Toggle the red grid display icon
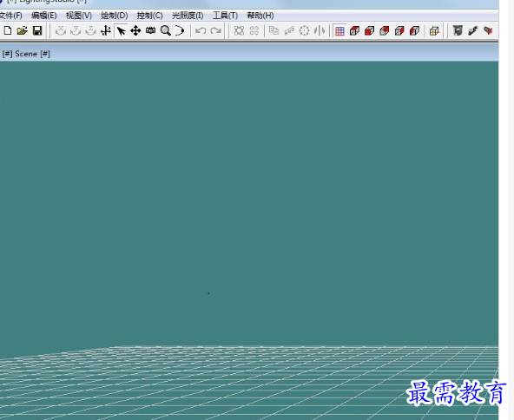 339,31
